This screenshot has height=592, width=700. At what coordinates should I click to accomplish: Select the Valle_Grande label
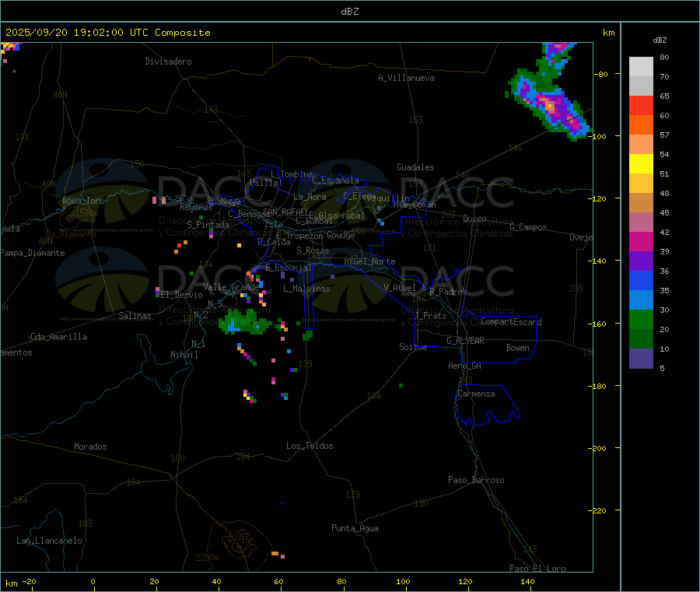[231, 287]
